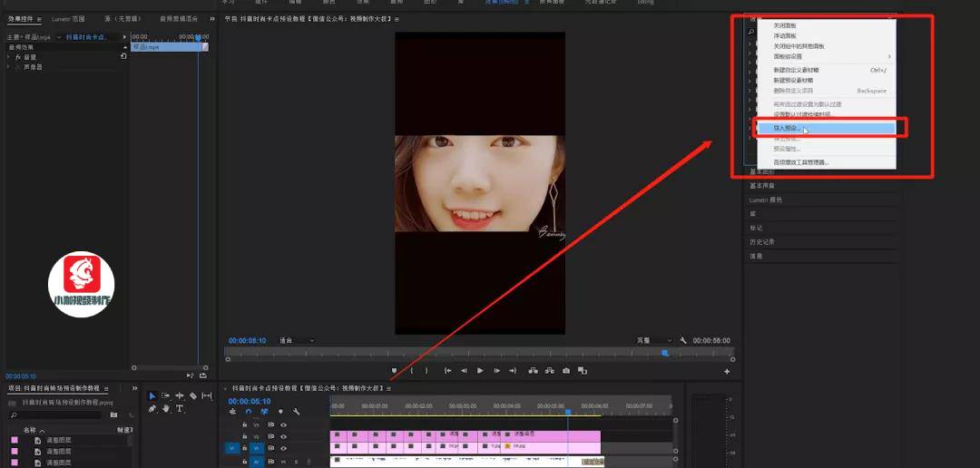
Task: Click the Lift button in program monitor
Action: (x=534, y=371)
